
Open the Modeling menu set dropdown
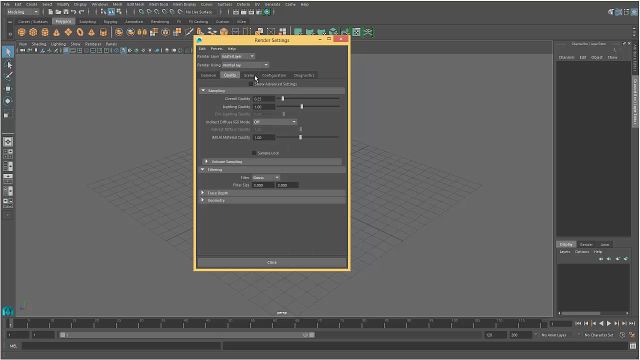click(22, 12)
